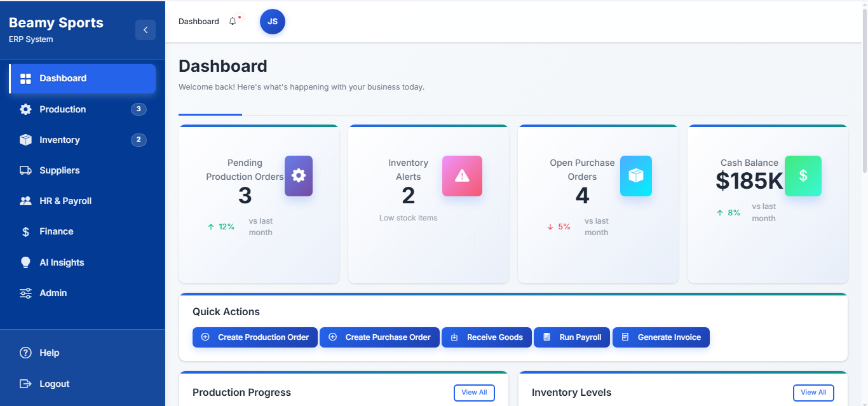Click the document icon in Generate Invoice
The image size is (868, 406).
625,337
